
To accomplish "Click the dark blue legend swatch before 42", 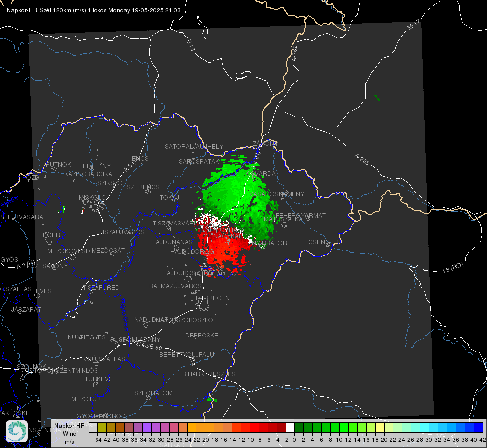I will point(479,427).
